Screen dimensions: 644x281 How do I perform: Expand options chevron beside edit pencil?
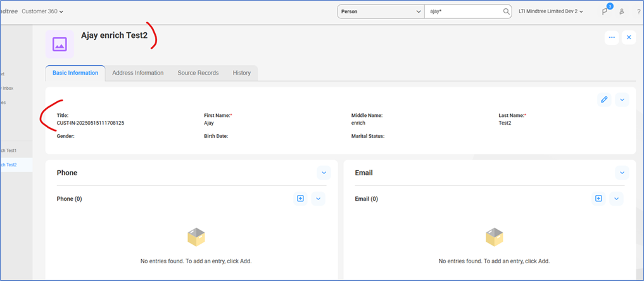point(622,99)
